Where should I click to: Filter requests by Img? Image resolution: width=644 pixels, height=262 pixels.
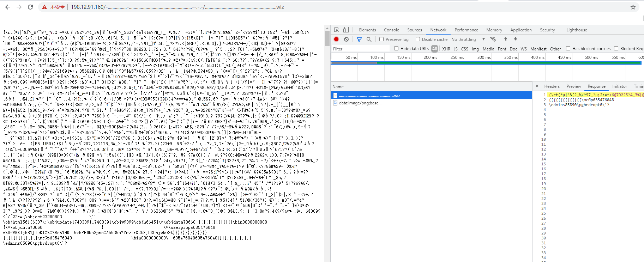click(x=475, y=49)
